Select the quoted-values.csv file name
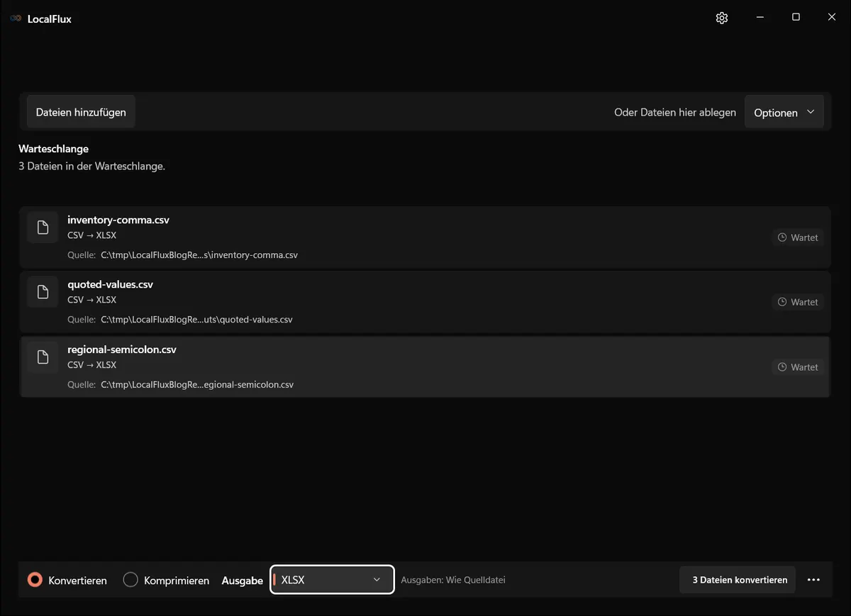851x616 pixels. pyautogui.click(x=110, y=284)
